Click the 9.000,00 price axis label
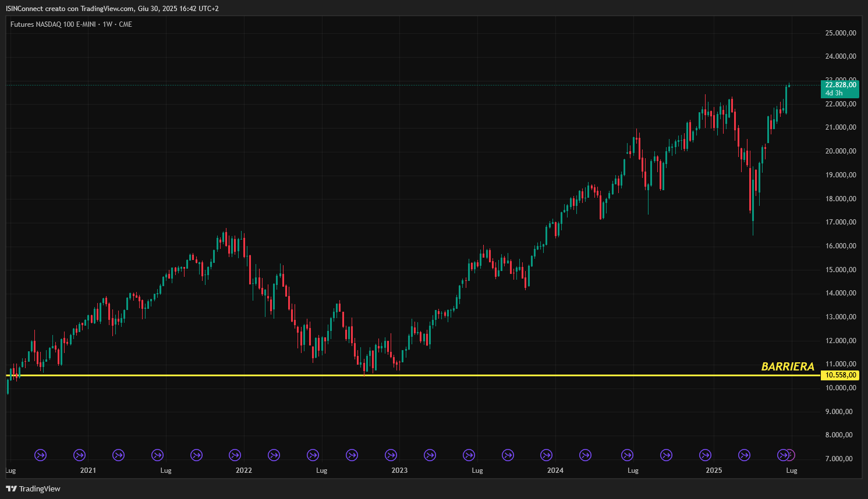 pyautogui.click(x=839, y=412)
